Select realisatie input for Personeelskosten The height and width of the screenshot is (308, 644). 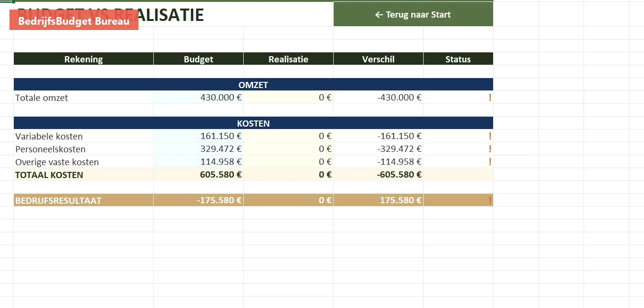coord(288,149)
